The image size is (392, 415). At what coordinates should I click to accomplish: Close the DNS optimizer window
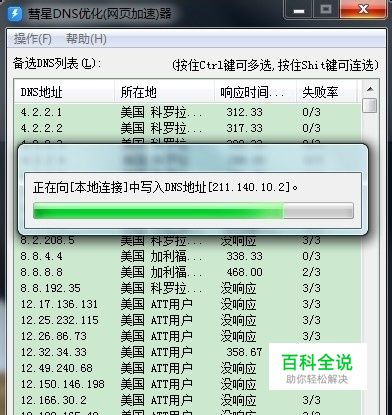[x=363, y=10]
